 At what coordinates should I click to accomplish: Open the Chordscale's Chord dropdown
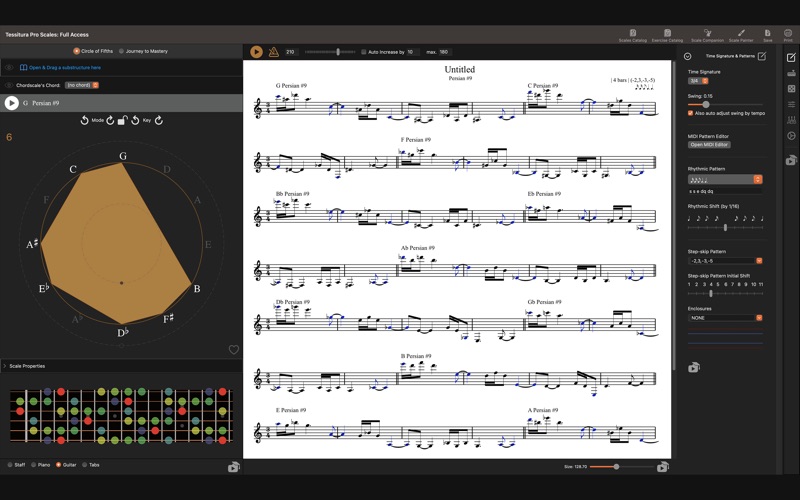82,85
